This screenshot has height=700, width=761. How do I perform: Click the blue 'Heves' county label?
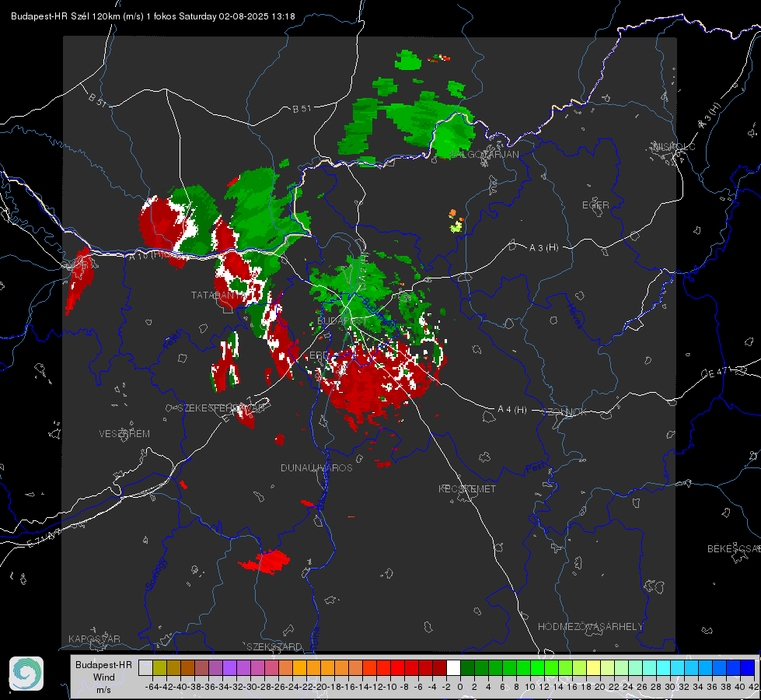[574, 316]
